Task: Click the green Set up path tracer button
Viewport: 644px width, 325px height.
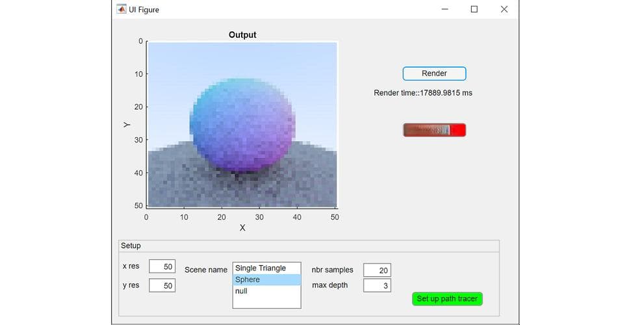Action: [447, 299]
